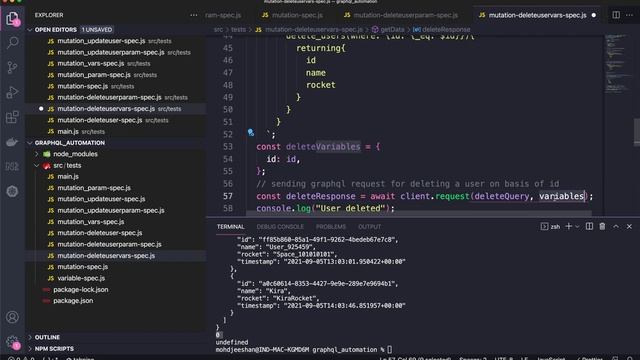Click the editor horizontal scrollbar
The width and height of the screenshot is (640, 360).
(419, 213)
